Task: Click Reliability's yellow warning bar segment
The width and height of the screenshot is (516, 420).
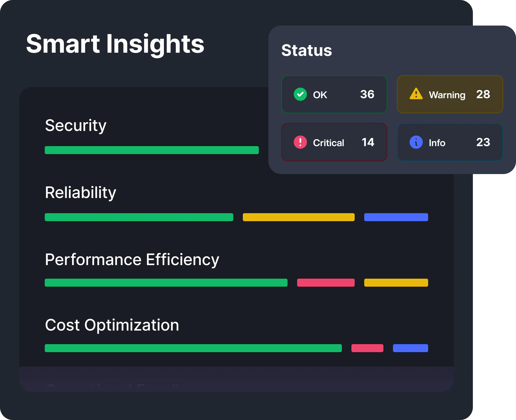Action: [299, 217]
